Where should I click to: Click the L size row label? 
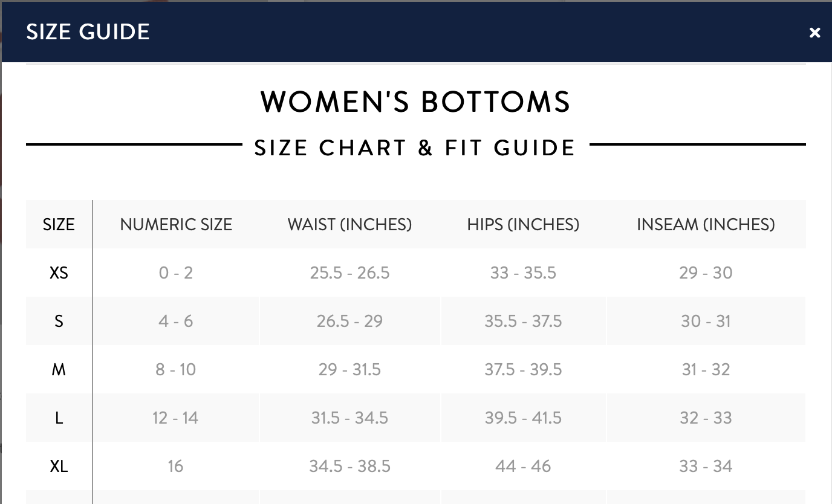coord(59,418)
